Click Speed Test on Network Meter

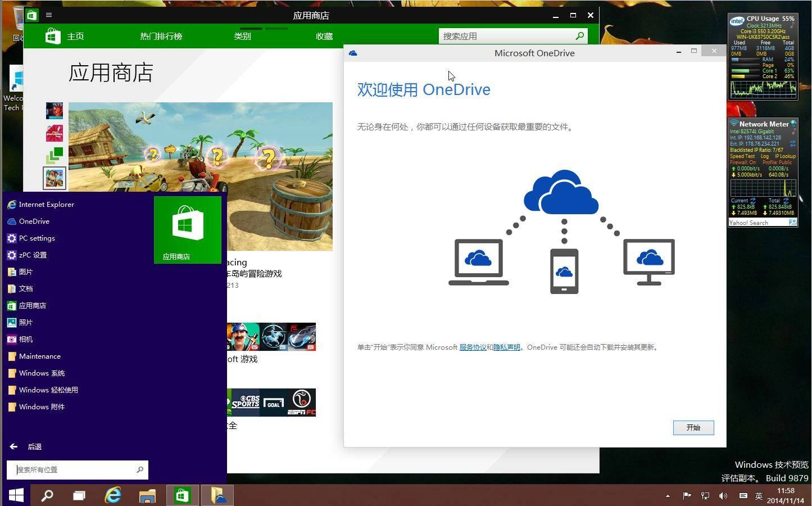[x=742, y=156]
